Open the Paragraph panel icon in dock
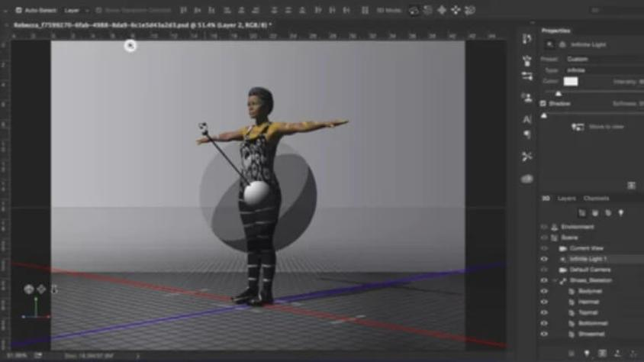Image resolution: width=644 pixels, height=362 pixels. pos(527,134)
